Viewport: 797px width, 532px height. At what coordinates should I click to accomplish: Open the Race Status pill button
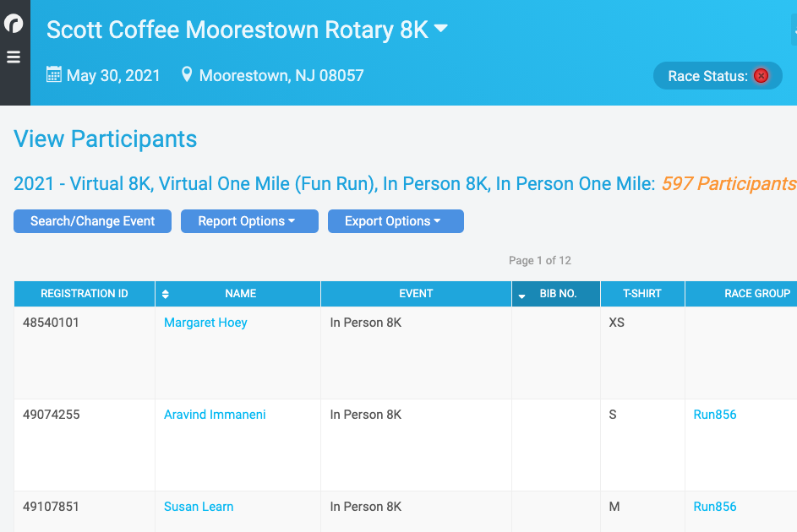[718, 76]
